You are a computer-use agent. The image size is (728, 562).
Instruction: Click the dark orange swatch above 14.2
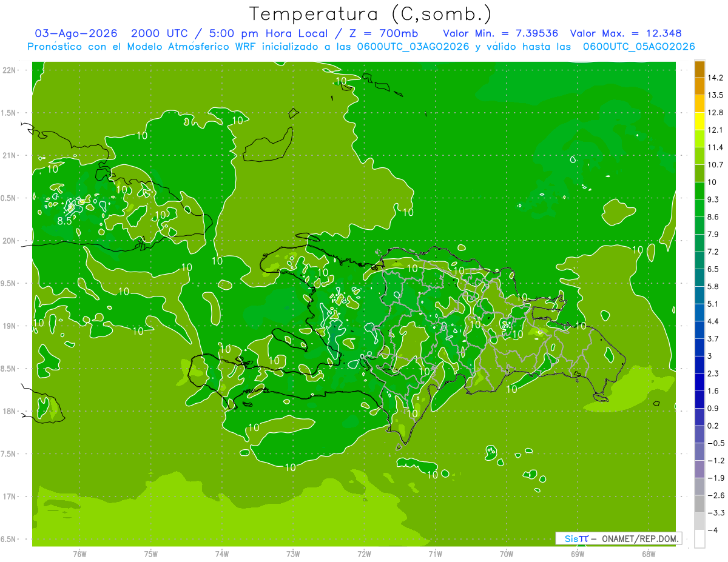point(699,70)
